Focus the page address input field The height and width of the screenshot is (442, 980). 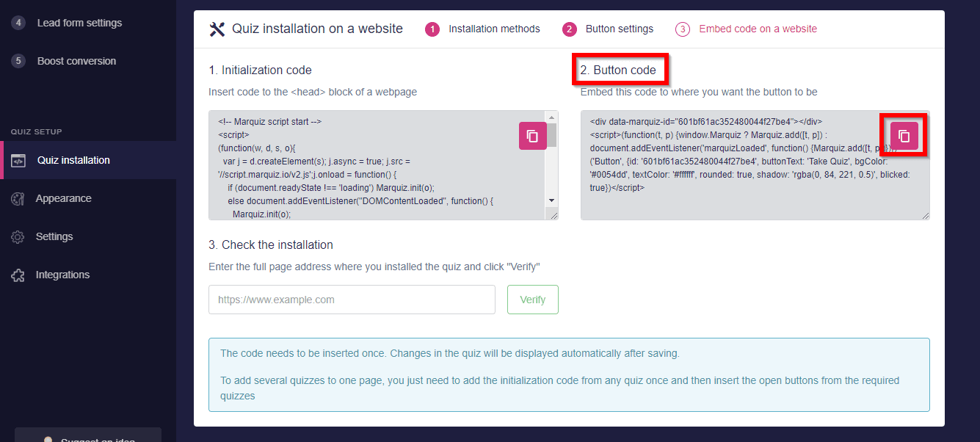(352, 300)
